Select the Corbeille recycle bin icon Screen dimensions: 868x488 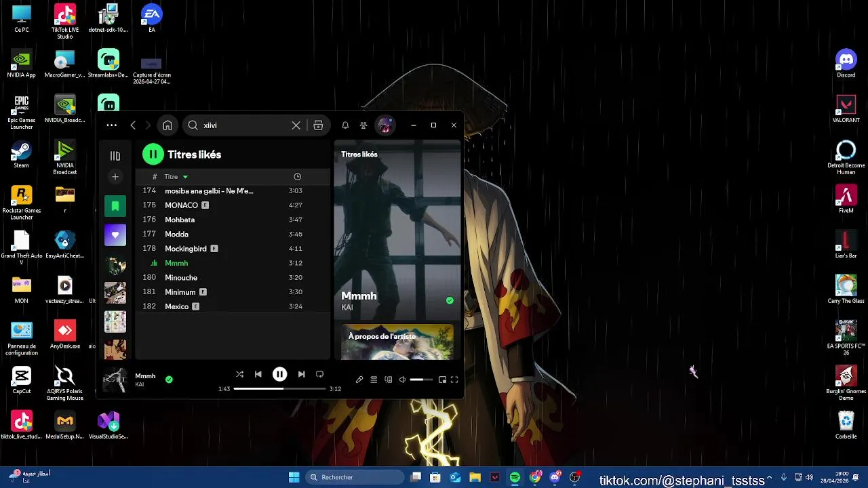click(x=846, y=425)
